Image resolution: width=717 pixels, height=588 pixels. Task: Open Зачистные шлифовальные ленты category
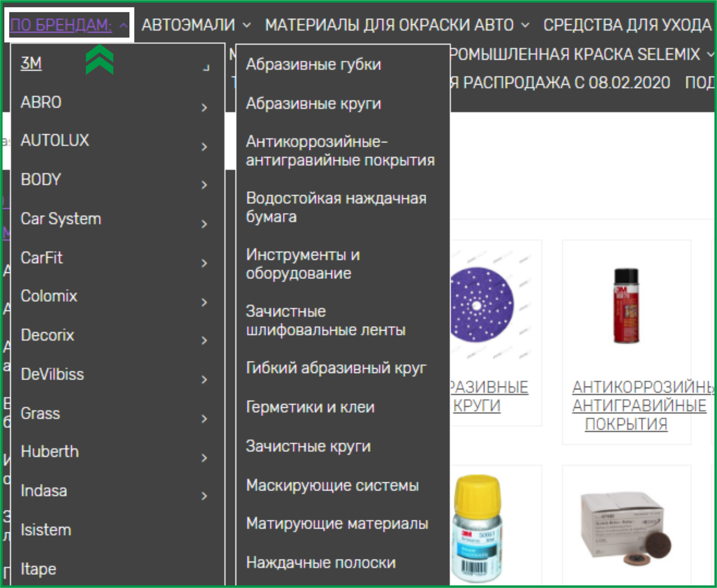coord(326,321)
